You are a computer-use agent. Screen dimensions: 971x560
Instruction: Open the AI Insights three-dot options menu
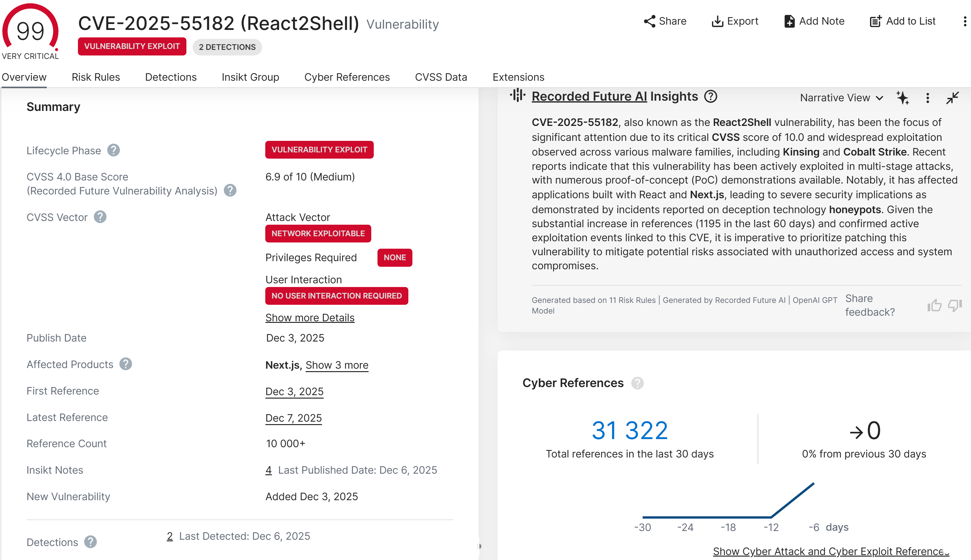pyautogui.click(x=928, y=98)
